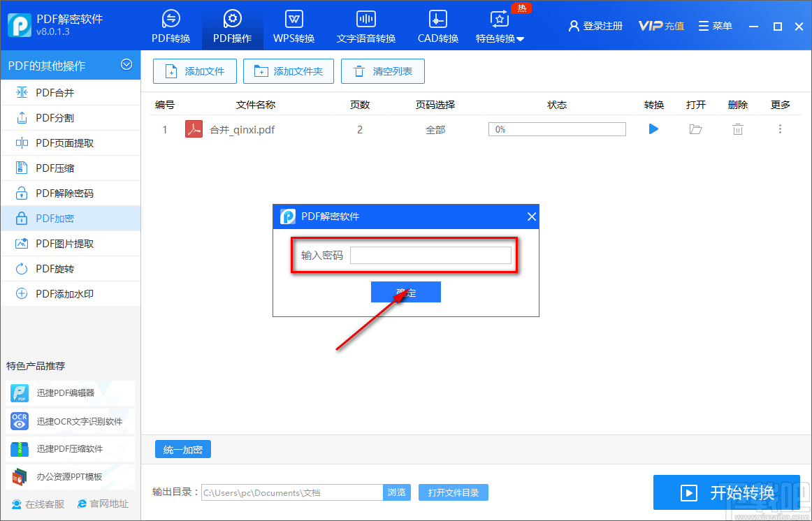This screenshot has height=521, width=812.
Task: Collapse the PDF的其他操作 panel chevron
Action: click(x=126, y=65)
